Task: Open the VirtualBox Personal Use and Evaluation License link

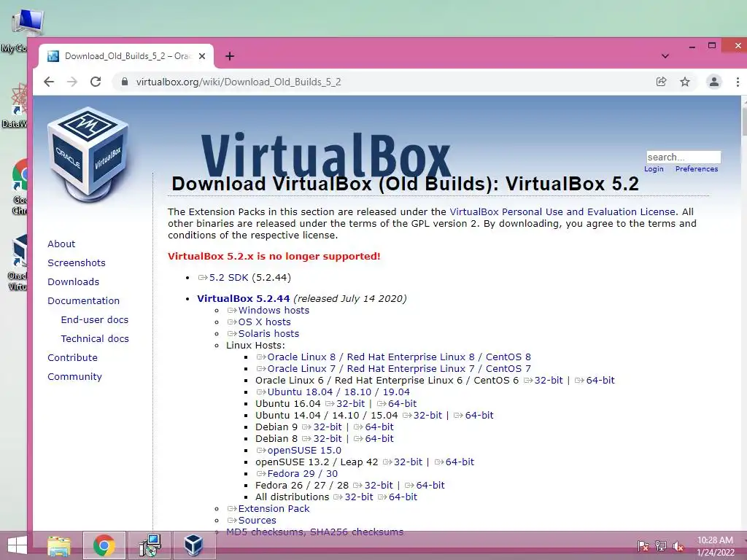Action: (562, 212)
